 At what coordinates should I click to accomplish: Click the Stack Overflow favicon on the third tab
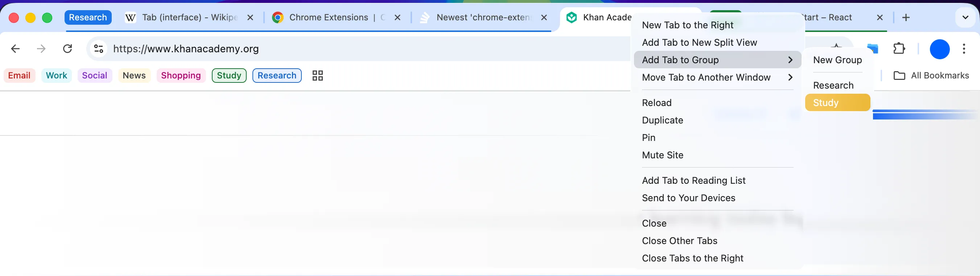pos(425,17)
